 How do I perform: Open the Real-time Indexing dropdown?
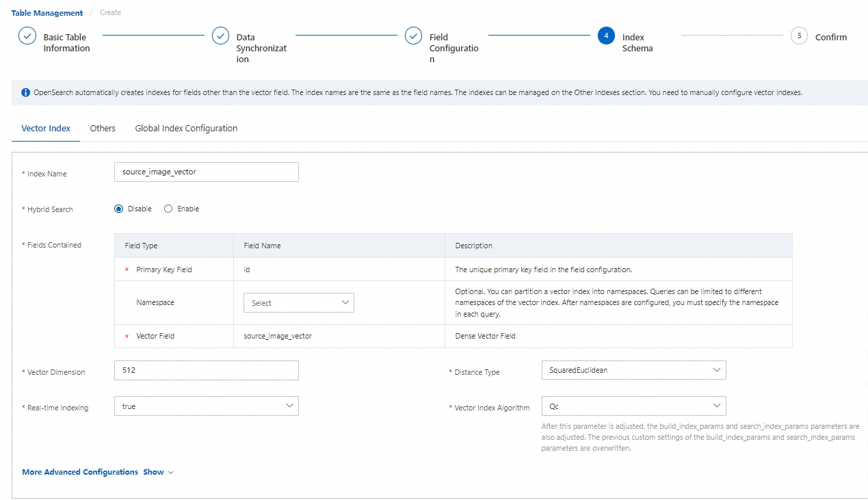[206, 406]
